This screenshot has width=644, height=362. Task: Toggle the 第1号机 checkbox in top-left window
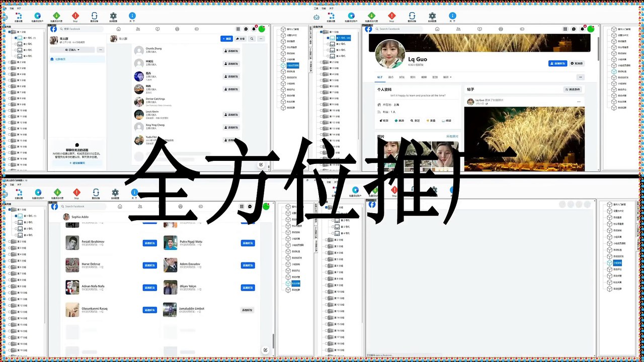16,38
